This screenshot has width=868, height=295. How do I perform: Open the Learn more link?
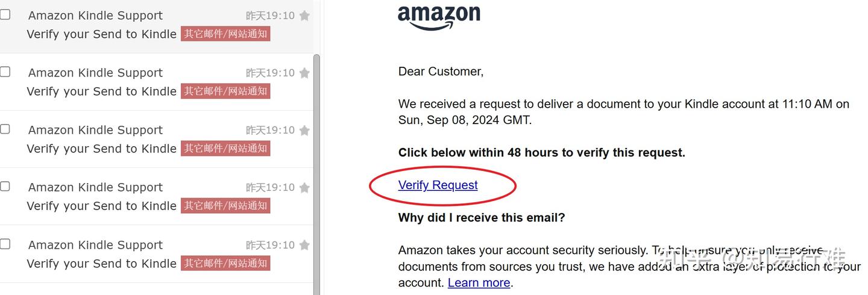[x=479, y=283]
